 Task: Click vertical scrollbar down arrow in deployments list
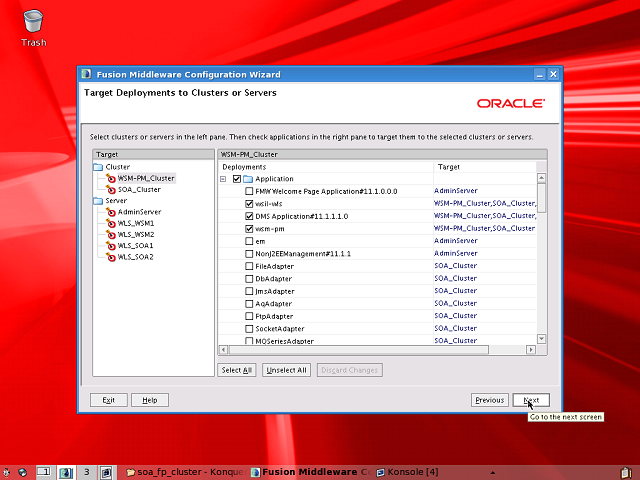coord(542,339)
